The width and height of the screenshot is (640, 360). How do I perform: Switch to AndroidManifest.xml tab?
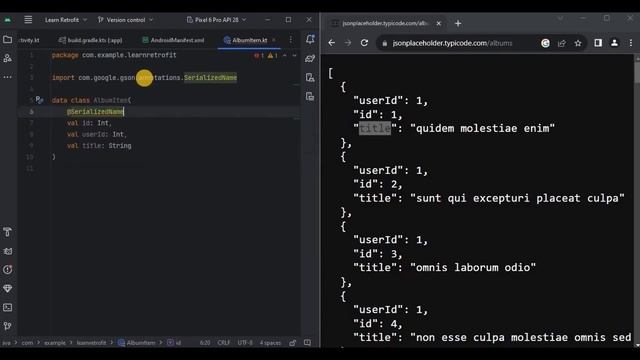click(x=173, y=40)
